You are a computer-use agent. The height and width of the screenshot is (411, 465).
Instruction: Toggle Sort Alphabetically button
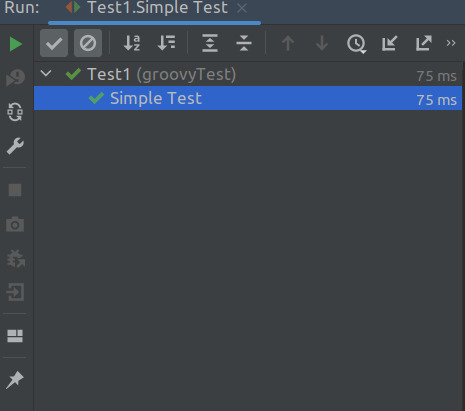pyautogui.click(x=132, y=43)
